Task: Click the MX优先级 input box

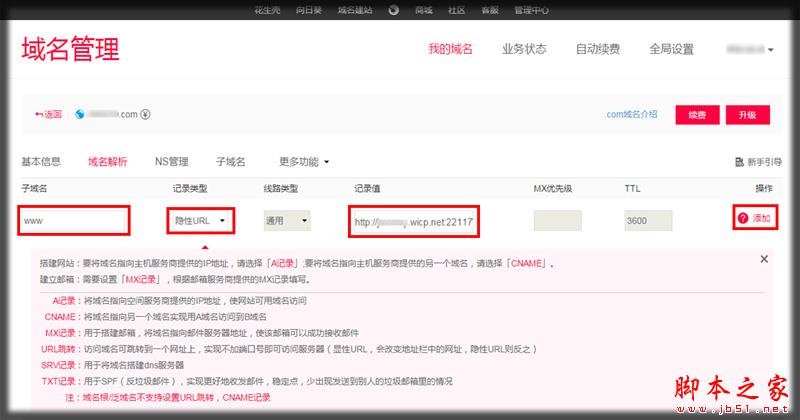Action: coord(557,220)
